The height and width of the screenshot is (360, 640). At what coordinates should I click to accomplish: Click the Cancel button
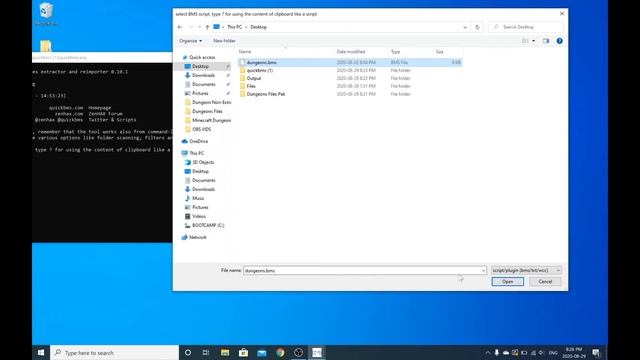(x=545, y=282)
